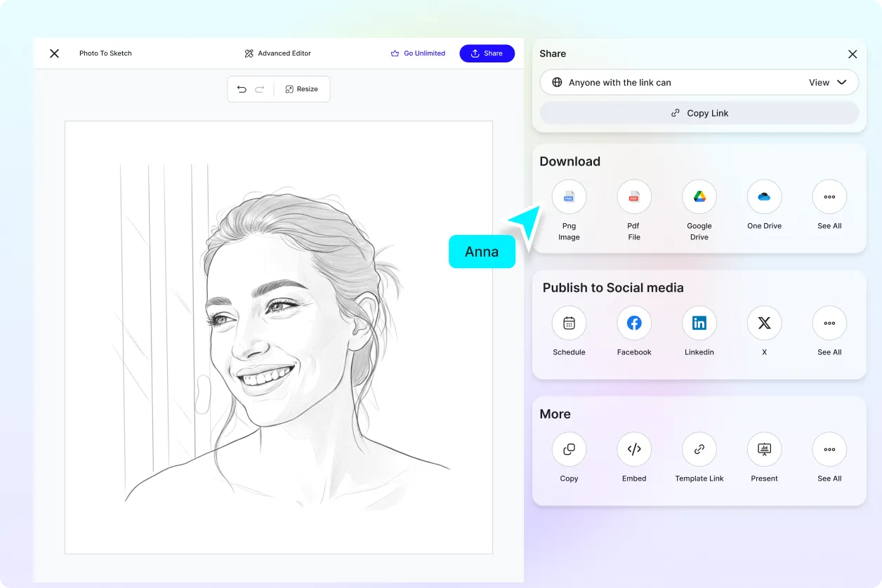Close the Photo To Sketch editor
The image size is (882, 588).
point(54,53)
